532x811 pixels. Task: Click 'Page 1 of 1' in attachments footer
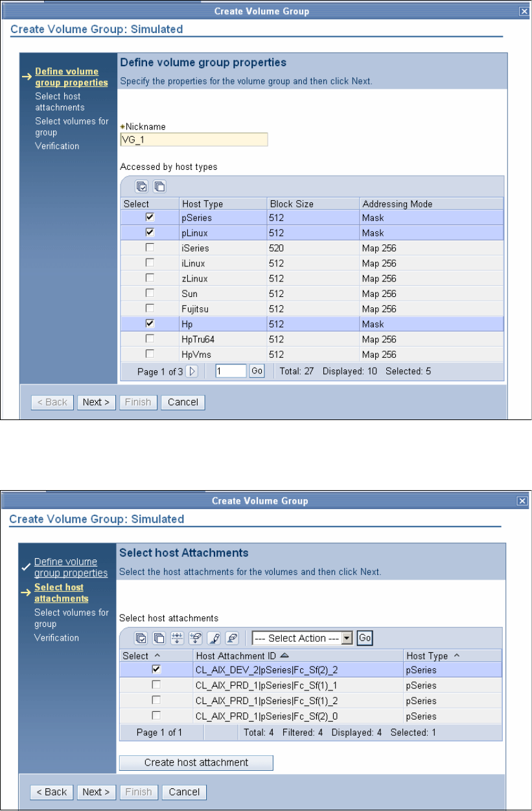160,733
